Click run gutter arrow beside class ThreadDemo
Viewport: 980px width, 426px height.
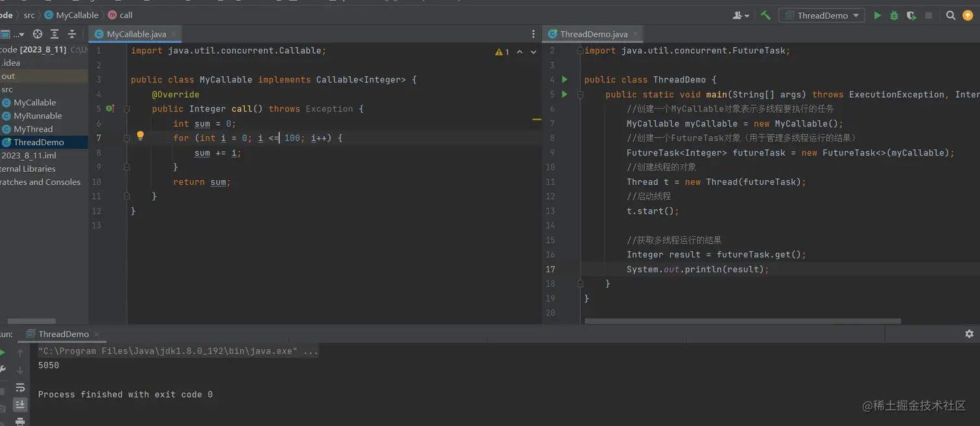click(565, 80)
